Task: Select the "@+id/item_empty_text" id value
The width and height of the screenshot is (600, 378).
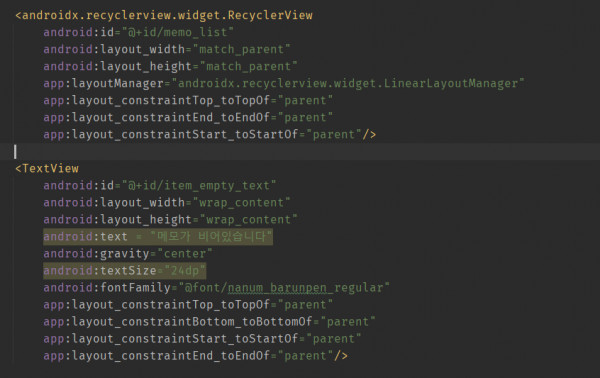Action: click(199, 186)
